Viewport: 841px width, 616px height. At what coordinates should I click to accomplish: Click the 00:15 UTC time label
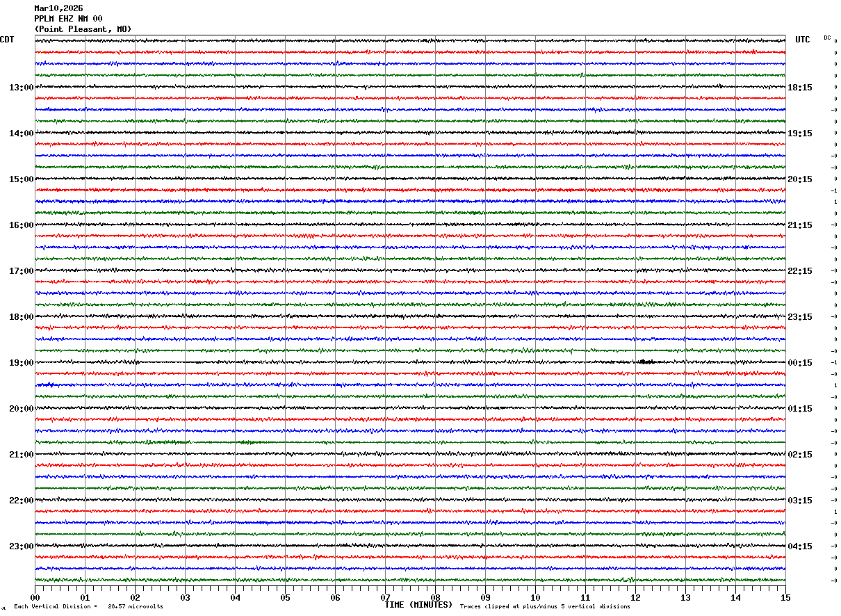tap(800, 363)
